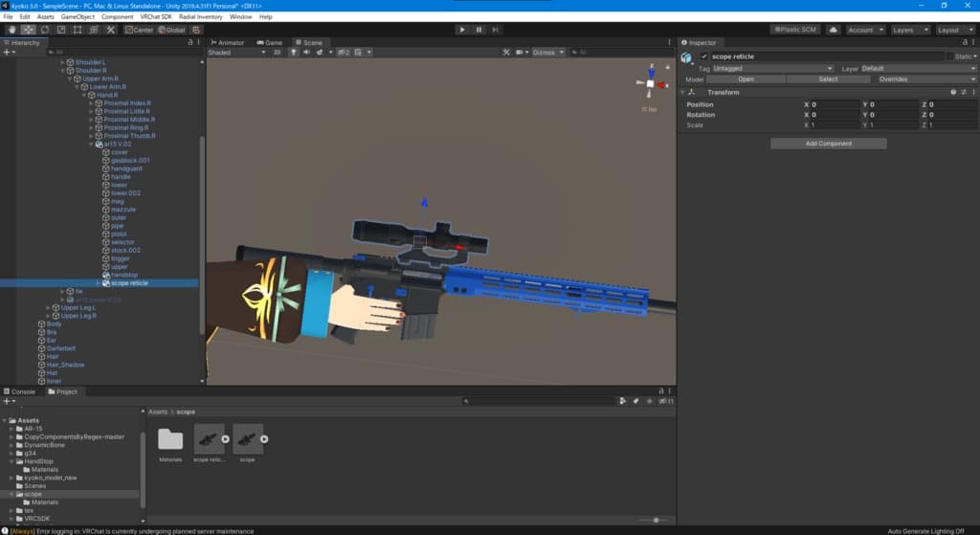The image size is (980, 535).
Task: Select the Rotate tool
Action: (x=45, y=30)
